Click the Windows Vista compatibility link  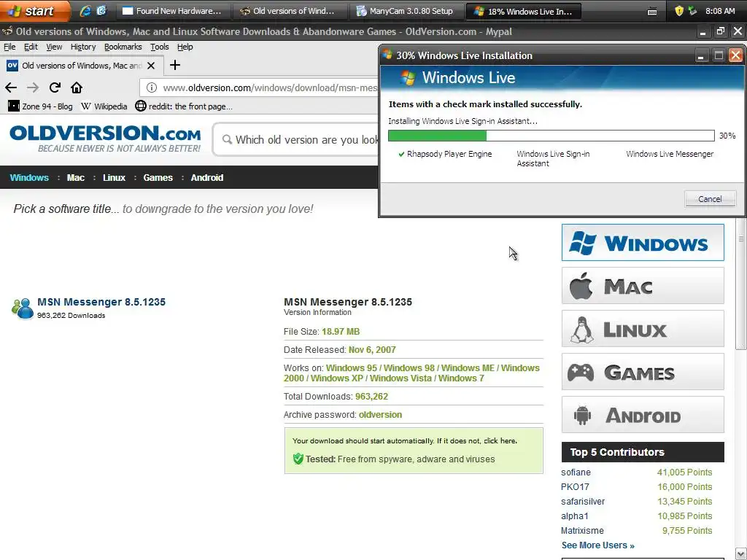[400, 378]
